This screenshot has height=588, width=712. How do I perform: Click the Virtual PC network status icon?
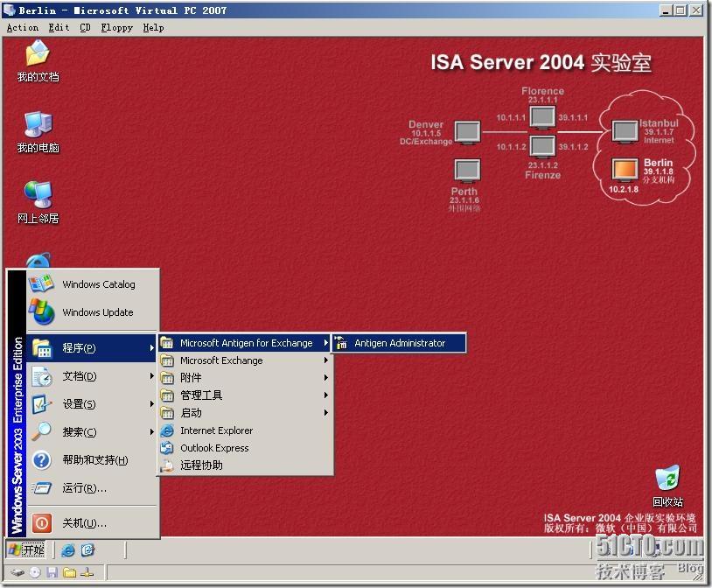87,572
